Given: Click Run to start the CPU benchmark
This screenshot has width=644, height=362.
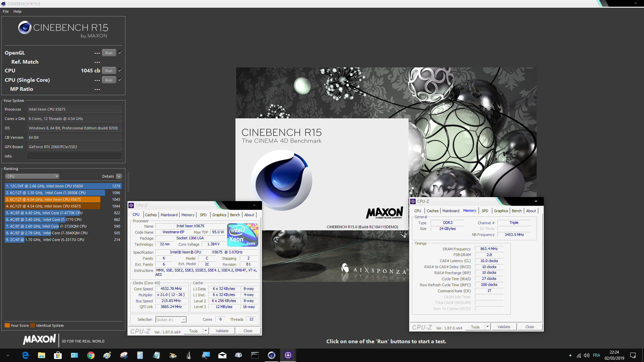Looking at the screenshot, I should tap(109, 70).
